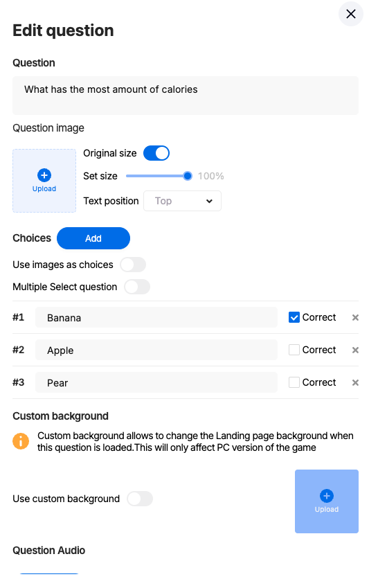Toggle the Original size switch off
369x588 pixels.
click(x=156, y=153)
